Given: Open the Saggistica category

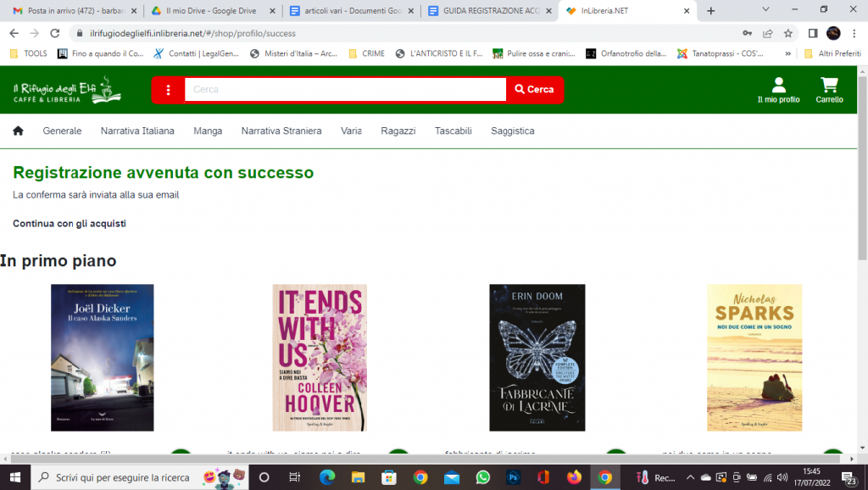Looking at the screenshot, I should 513,131.
